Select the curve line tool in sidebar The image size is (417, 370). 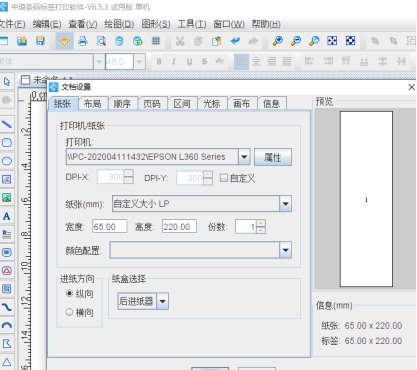click(7, 307)
